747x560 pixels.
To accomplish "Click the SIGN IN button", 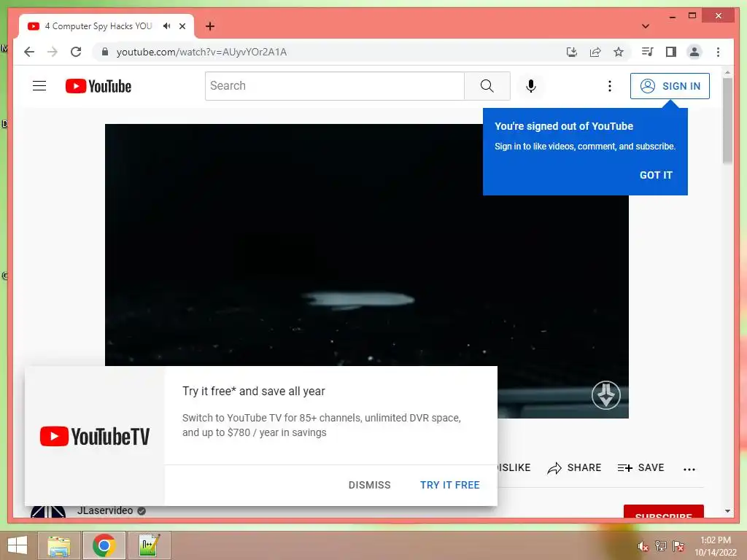I will pos(670,86).
